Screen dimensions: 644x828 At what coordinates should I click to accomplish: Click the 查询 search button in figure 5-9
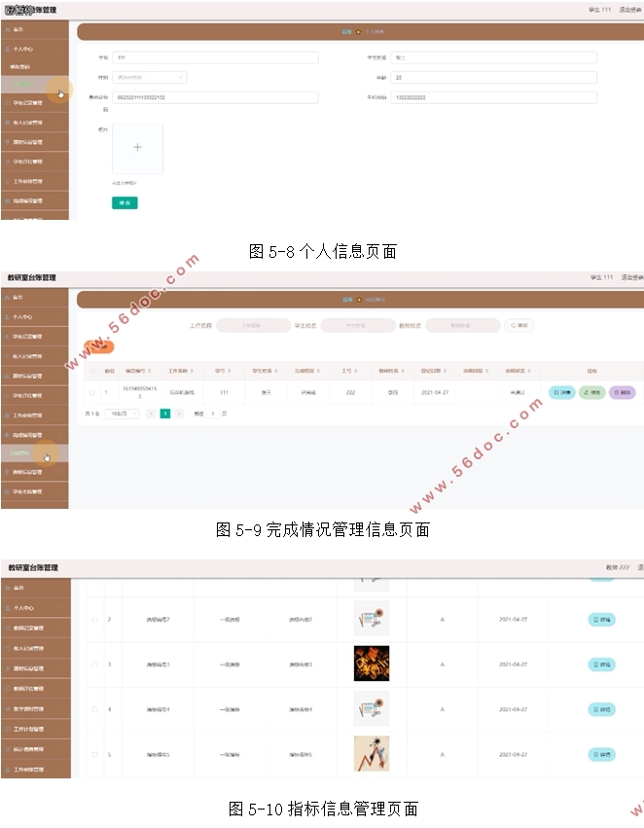click(x=519, y=325)
